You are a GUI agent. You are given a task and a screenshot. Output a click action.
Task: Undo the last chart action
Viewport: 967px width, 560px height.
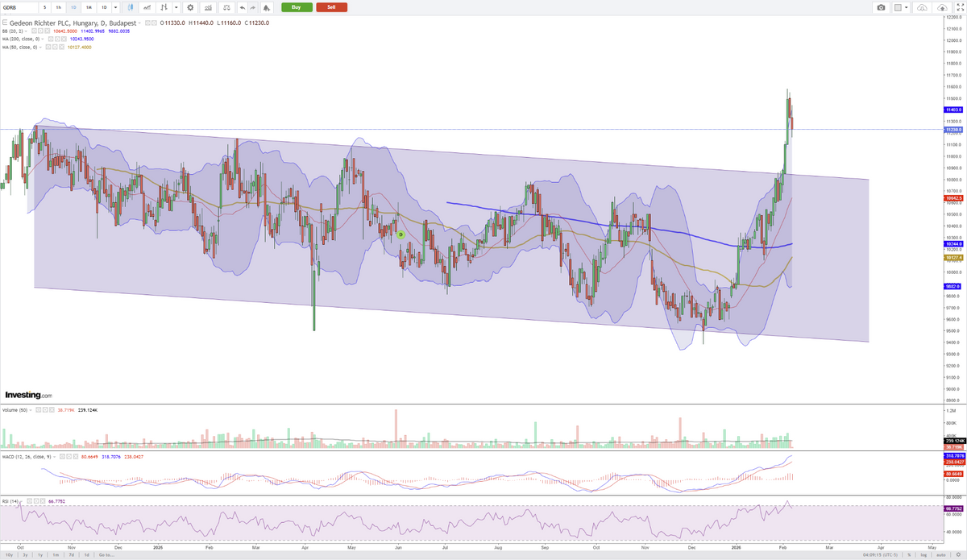coord(242,7)
